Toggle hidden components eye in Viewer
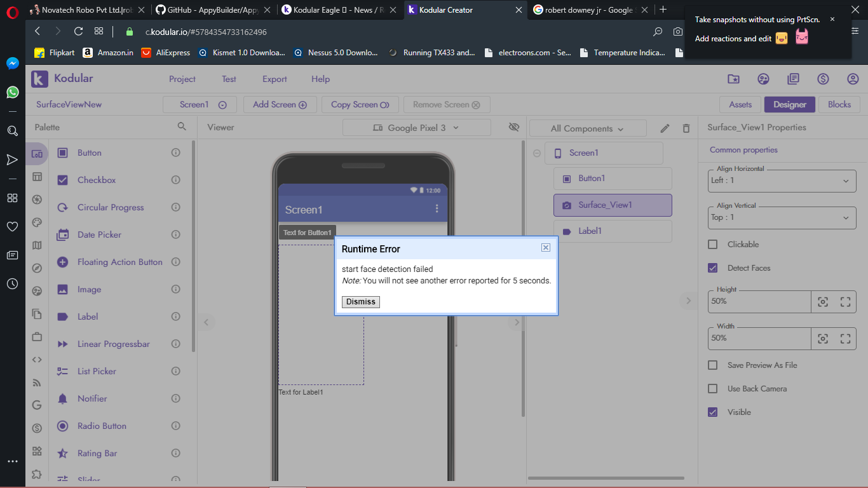This screenshot has width=868, height=488. point(514,127)
